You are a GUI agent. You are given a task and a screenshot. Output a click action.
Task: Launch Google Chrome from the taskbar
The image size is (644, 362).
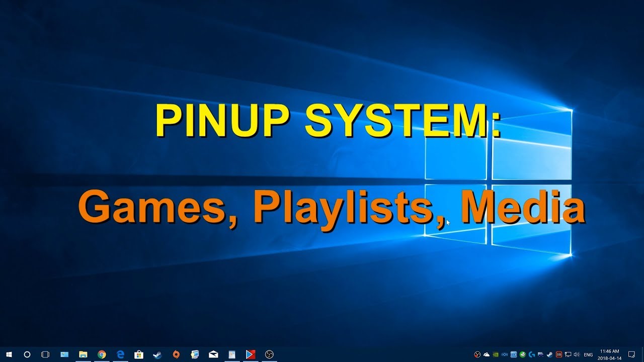point(102,354)
